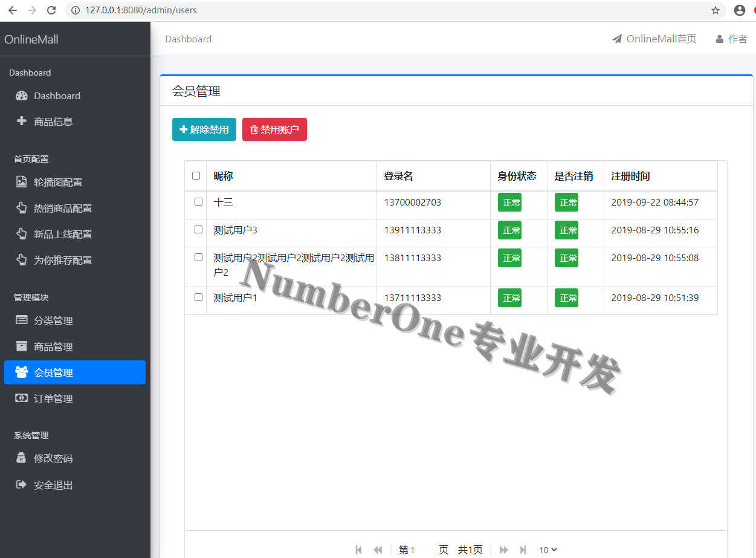Go to next page pager icon

click(x=504, y=550)
